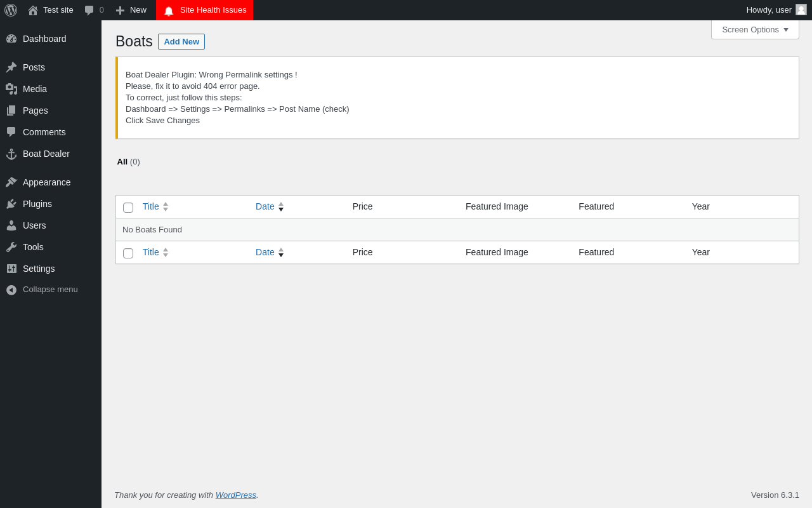
Task: Click the Wrong Permalink settings notice text
Action: point(211,75)
